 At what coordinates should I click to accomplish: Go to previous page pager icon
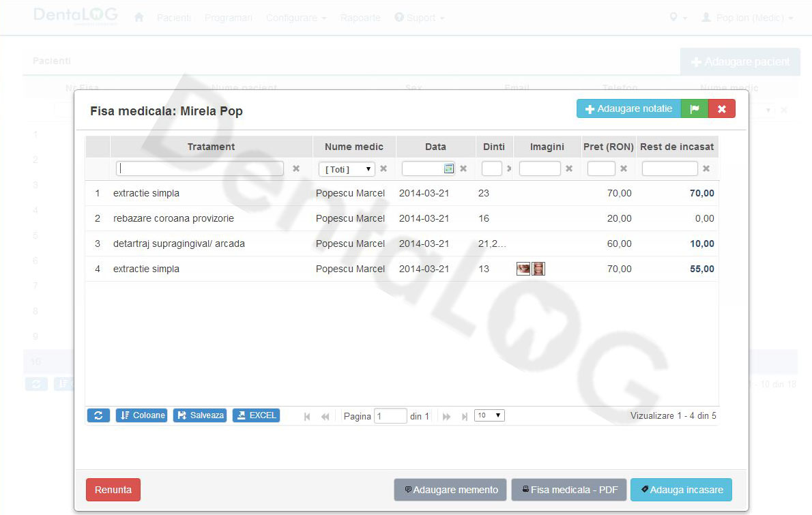point(325,416)
